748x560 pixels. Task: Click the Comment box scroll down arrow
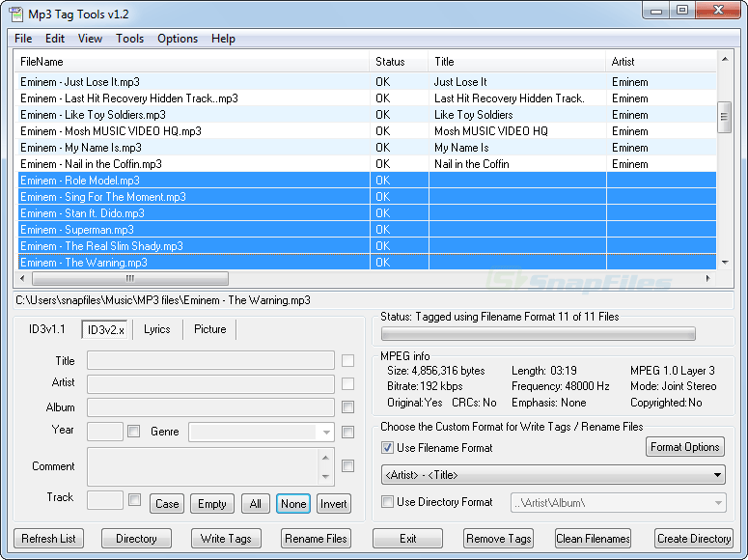325,476
